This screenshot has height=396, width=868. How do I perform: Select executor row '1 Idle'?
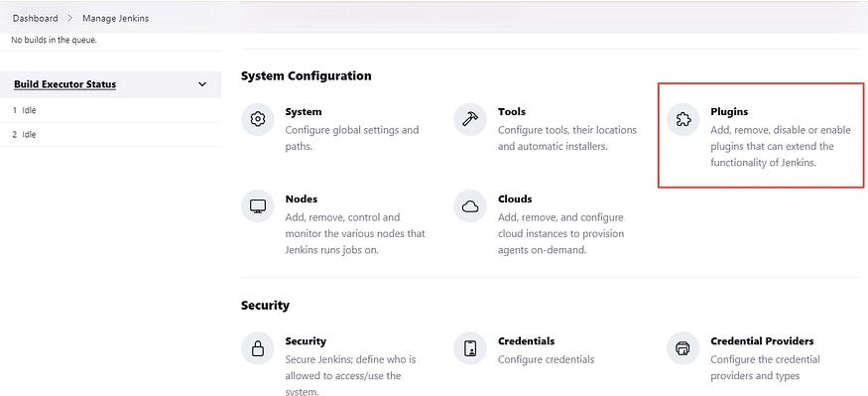(111, 110)
